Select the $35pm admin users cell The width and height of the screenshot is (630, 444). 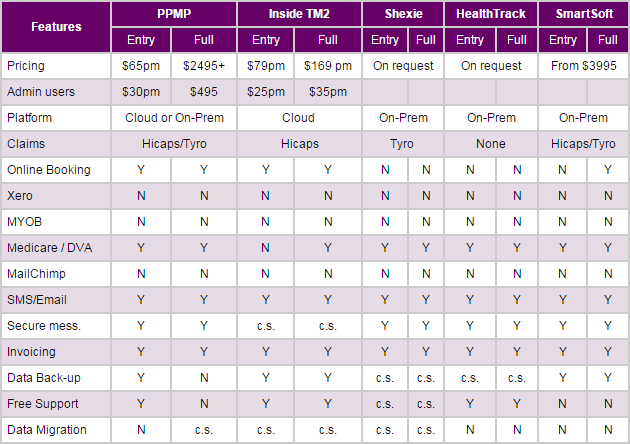pyautogui.click(x=328, y=92)
